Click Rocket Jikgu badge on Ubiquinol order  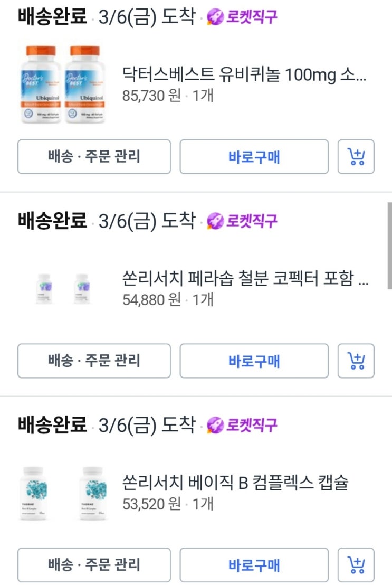click(x=242, y=17)
